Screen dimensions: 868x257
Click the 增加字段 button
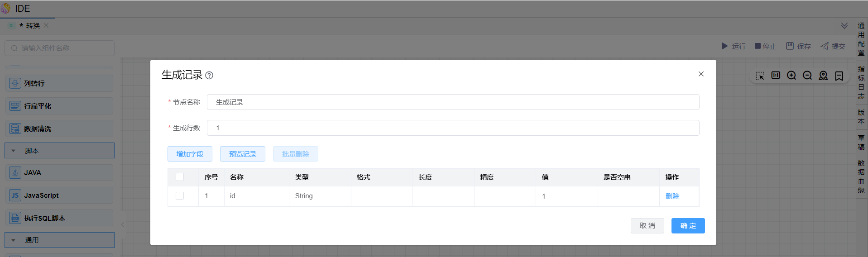[x=190, y=154]
